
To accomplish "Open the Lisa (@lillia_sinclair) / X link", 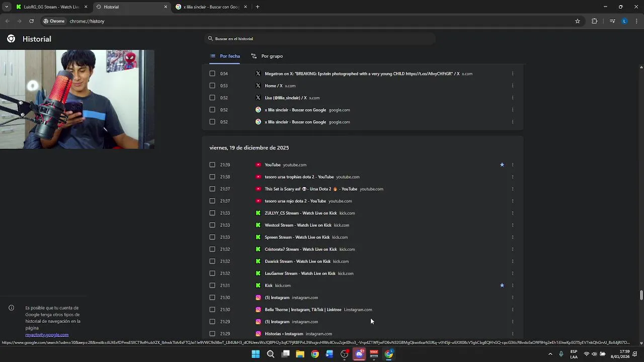I will tap(286, 98).
